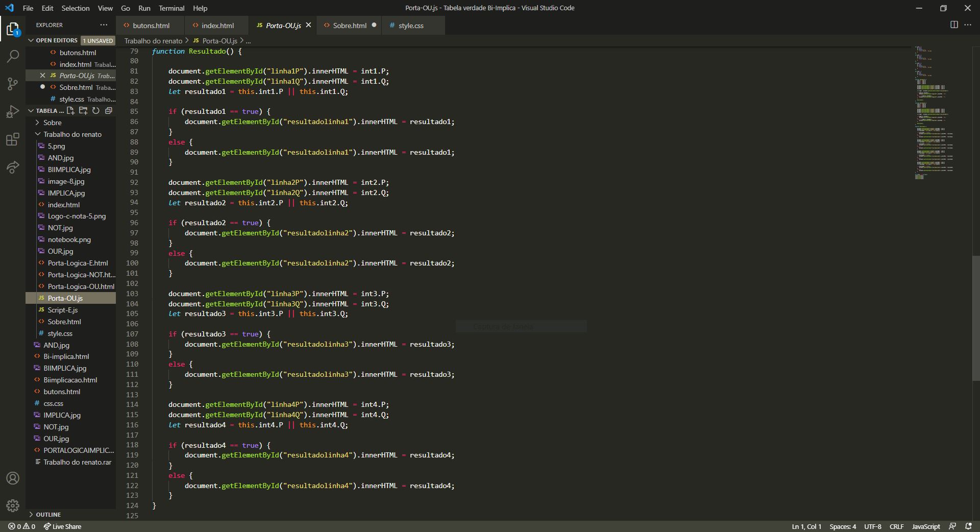Open notifications bell in status bar

(x=968, y=526)
